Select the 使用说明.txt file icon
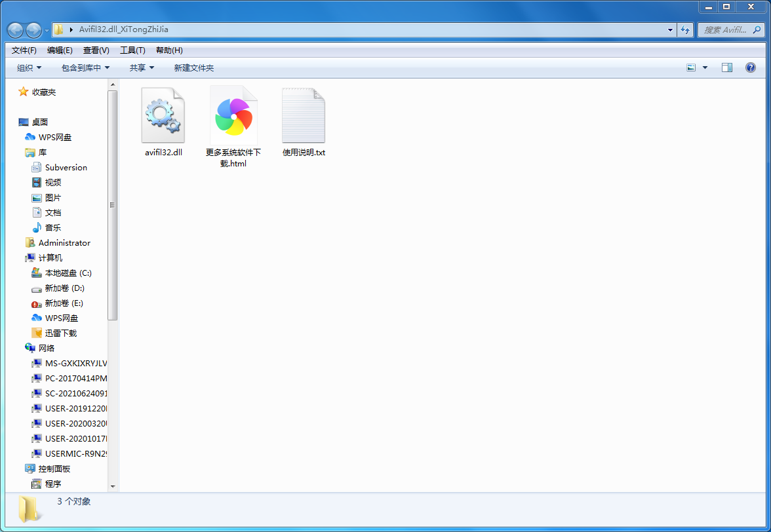This screenshot has height=532, width=771. coord(304,115)
